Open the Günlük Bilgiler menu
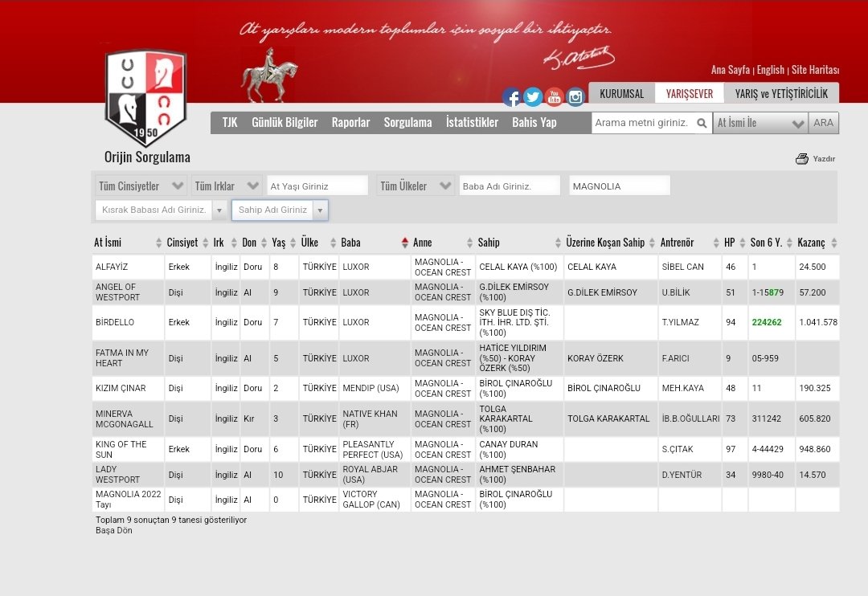The image size is (868, 596). point(285,122)
